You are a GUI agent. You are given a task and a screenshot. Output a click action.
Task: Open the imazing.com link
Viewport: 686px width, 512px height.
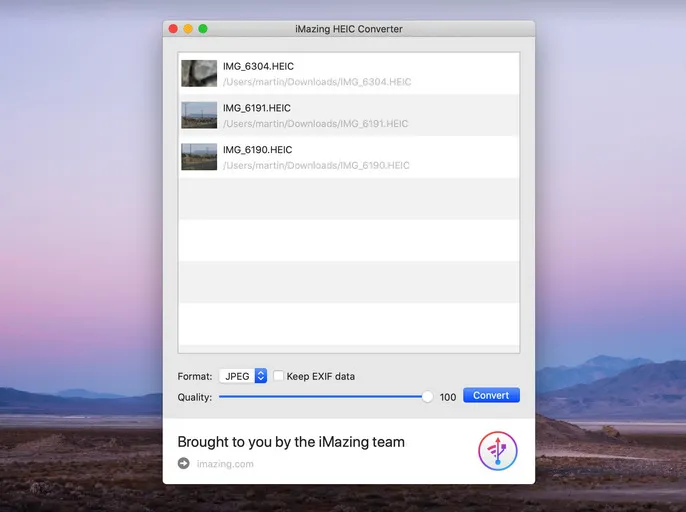click(225, 464)
